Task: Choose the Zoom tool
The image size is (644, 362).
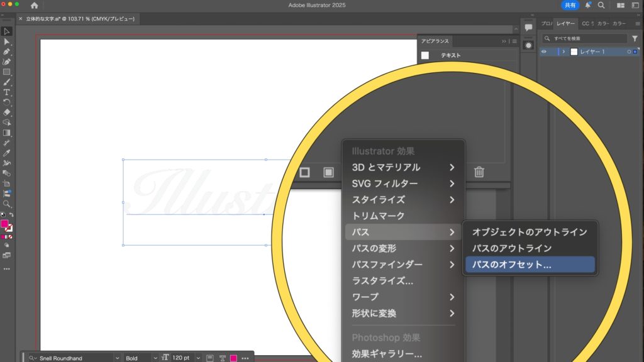Action: coord(7,204)
